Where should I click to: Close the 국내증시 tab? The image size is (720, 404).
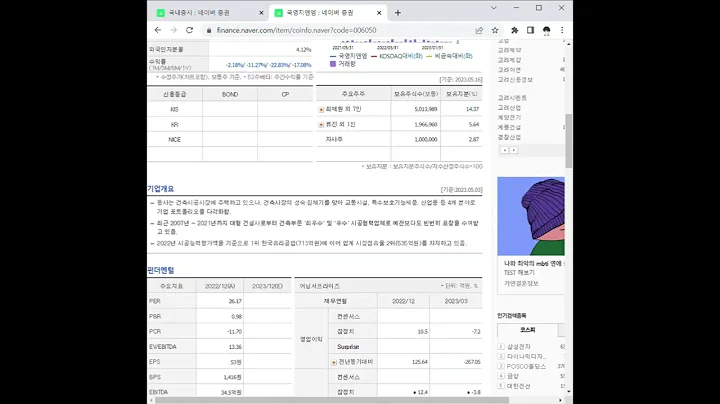pos(261,13)
